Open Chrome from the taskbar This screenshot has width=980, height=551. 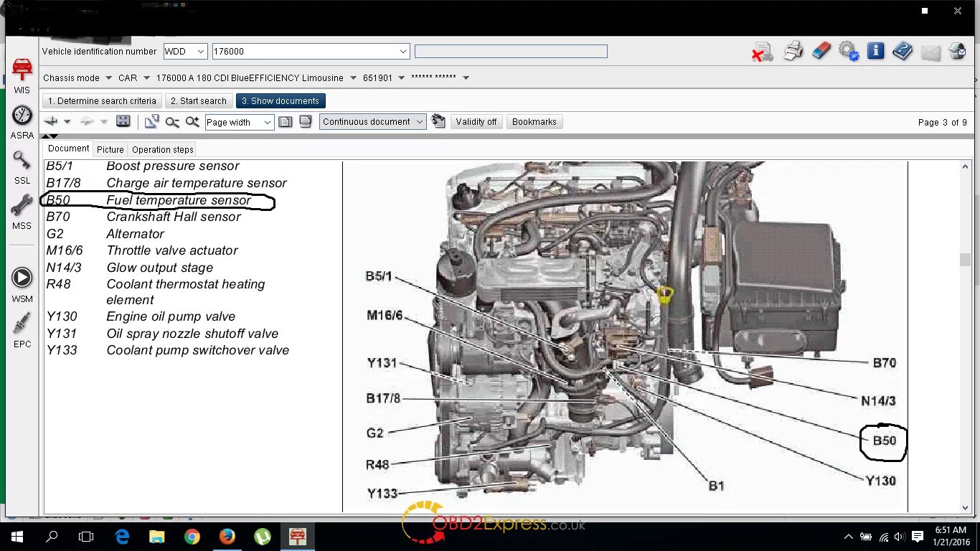click(192, 537)
